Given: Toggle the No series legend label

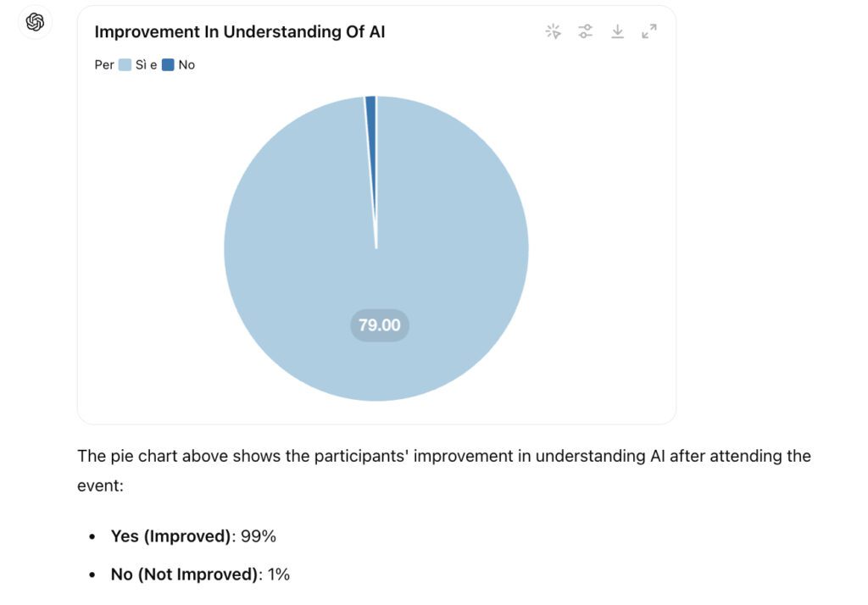Looking at the screenshot, I should pyautogui.click(x=186, y=64).
